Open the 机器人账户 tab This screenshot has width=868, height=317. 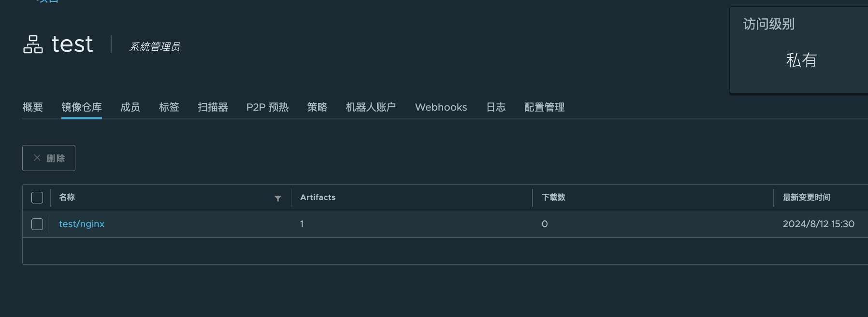click(371, 107)
